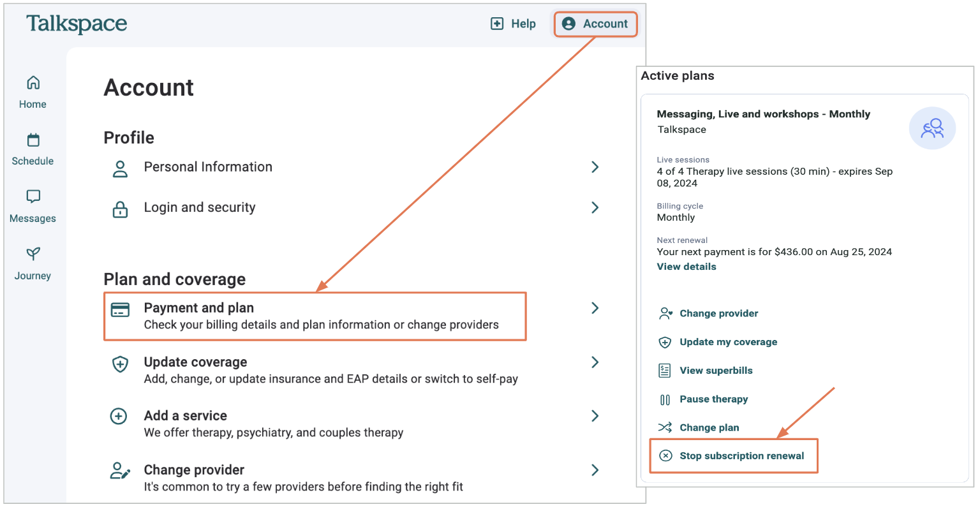
Task: Click Update coverage title in Account list
Action: [x=195, y=362]
